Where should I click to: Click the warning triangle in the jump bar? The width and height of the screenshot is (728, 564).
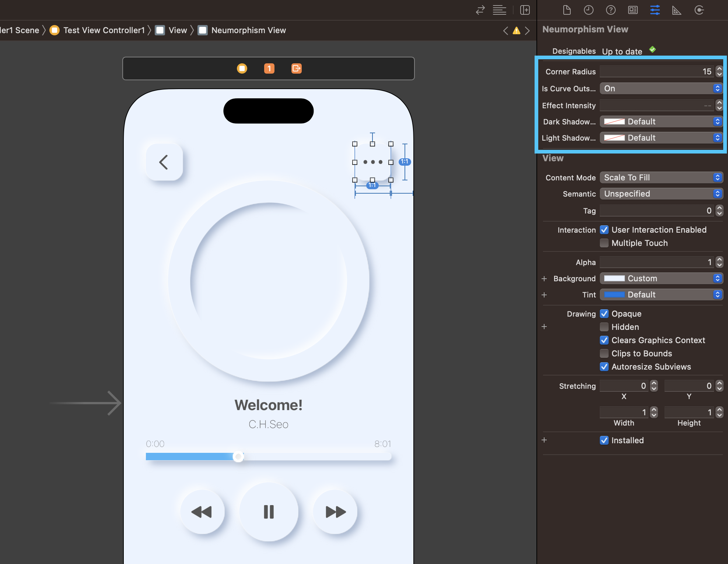(x=516, y=31)
